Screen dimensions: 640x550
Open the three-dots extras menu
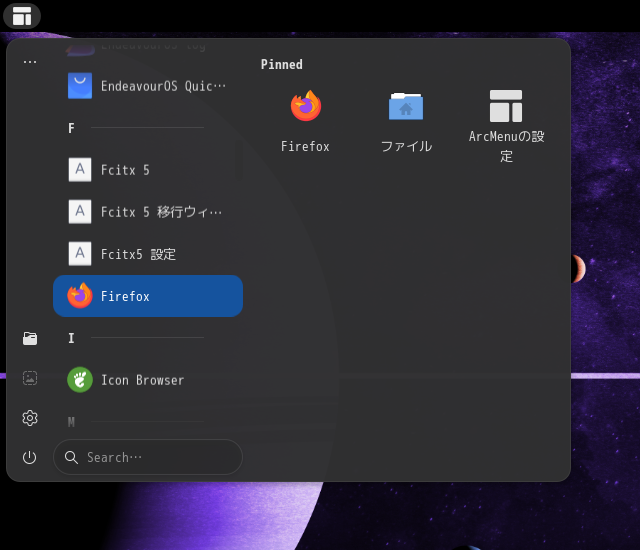pyautogui.click(x=30, y=62)
